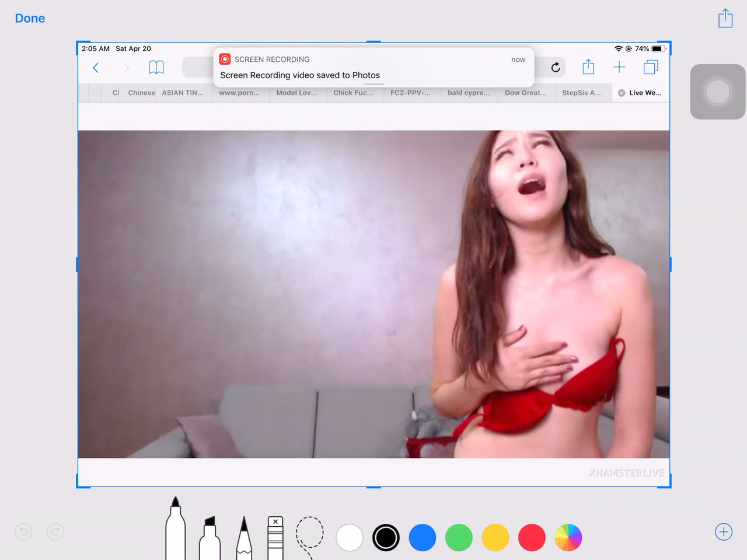Open the share sheet icon
The width and height of the screenshot is (747, 560).
[725, 19]
